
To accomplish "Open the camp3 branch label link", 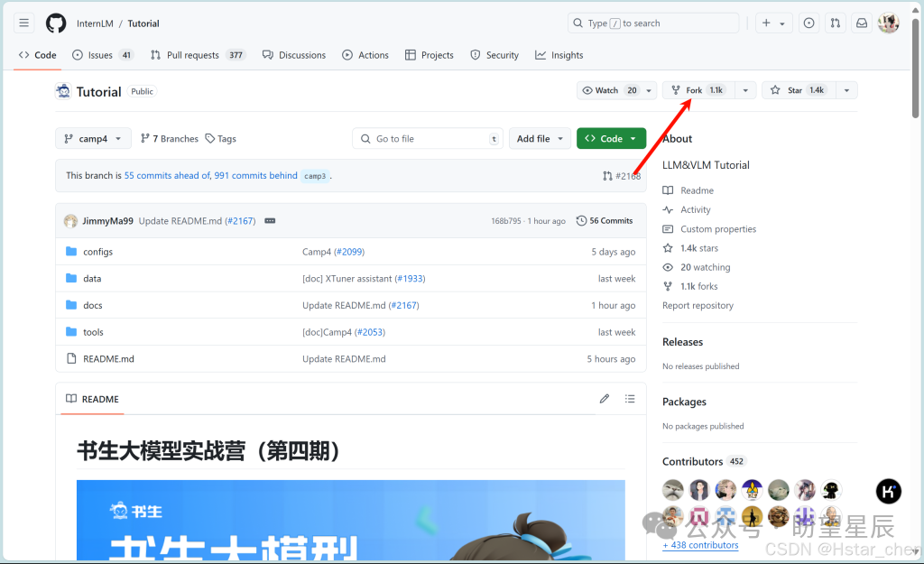I will coord(315,176).
